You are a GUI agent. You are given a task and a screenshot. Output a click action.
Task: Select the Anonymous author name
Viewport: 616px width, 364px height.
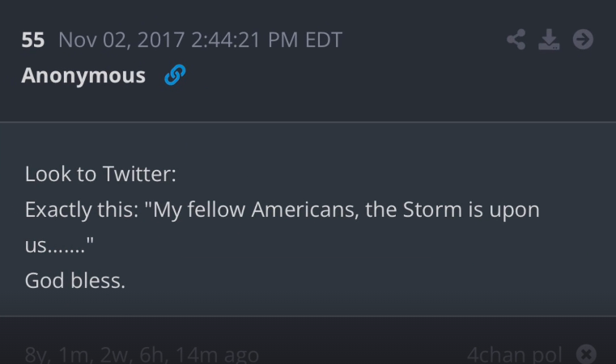pos(83,76)
